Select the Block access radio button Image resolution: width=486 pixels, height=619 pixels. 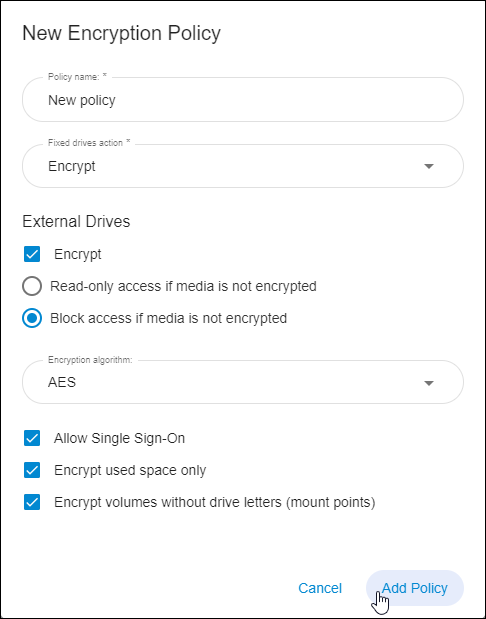point(32,318)
